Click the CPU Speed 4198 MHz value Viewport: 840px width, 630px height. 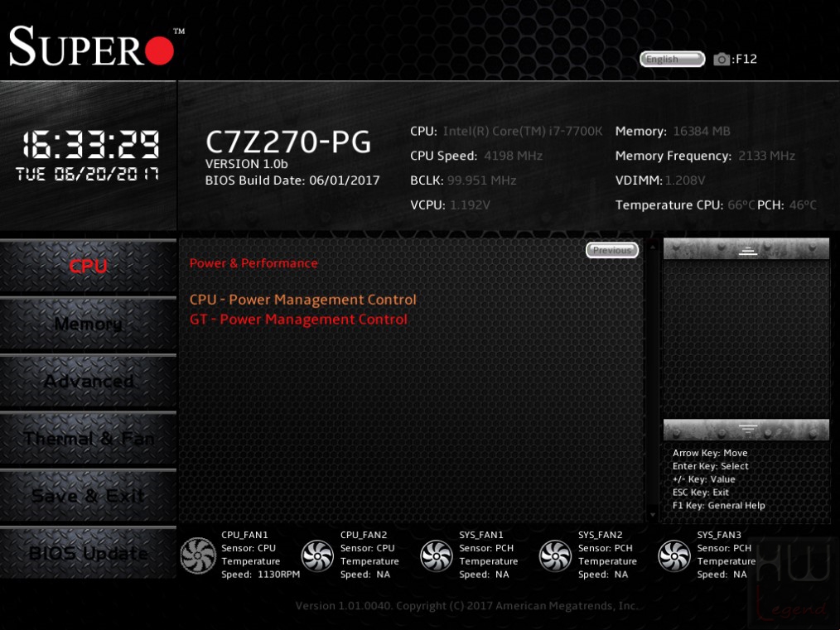pos(514,156)
